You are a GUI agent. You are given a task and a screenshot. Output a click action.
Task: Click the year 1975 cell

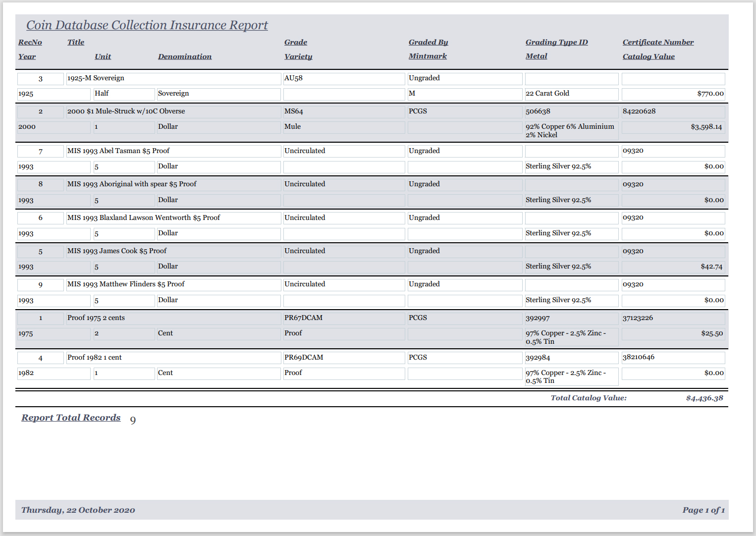tap(54, 334)
